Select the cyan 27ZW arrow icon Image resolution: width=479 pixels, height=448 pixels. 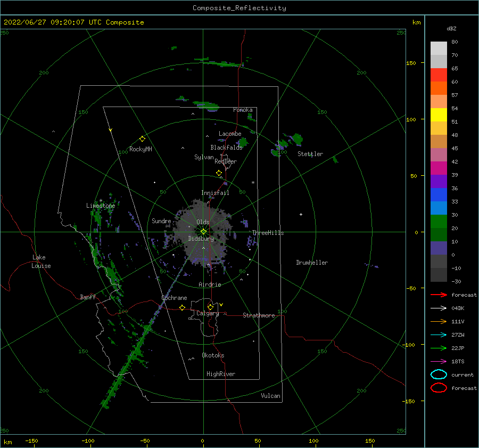(439, 335)
